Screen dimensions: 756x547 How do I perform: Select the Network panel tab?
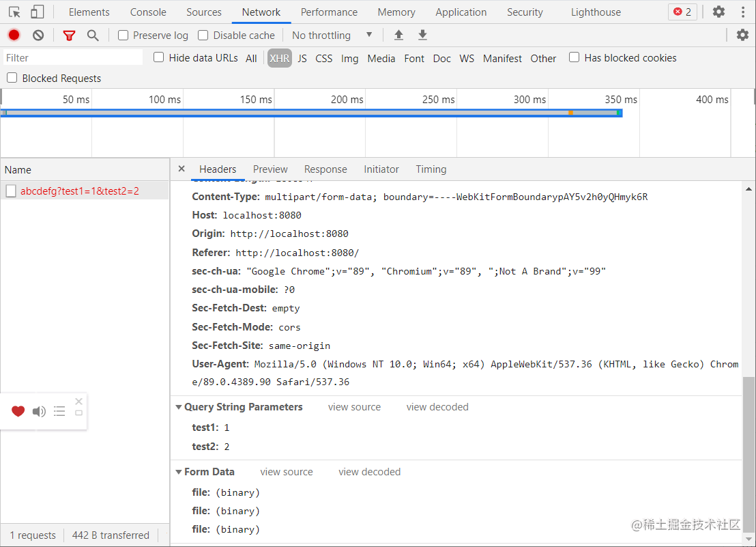261,12
